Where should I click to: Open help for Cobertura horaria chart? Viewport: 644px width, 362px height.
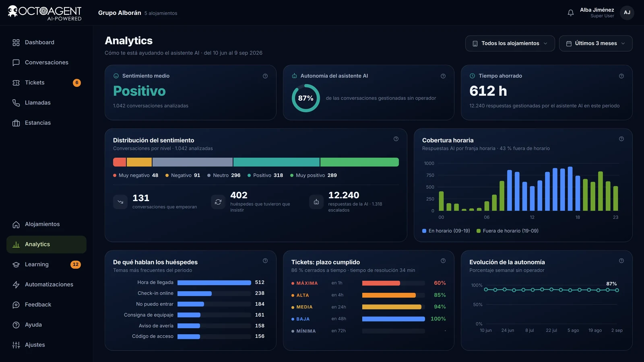click(x=621, y=139)
